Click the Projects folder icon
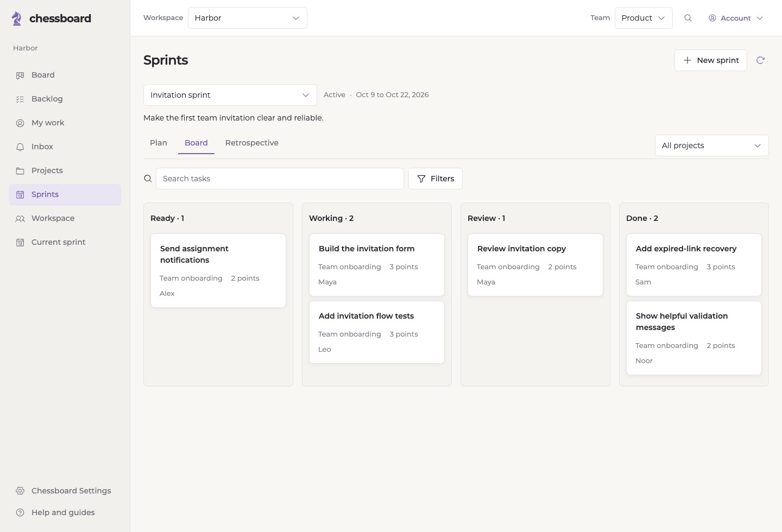 coord(20,171)
